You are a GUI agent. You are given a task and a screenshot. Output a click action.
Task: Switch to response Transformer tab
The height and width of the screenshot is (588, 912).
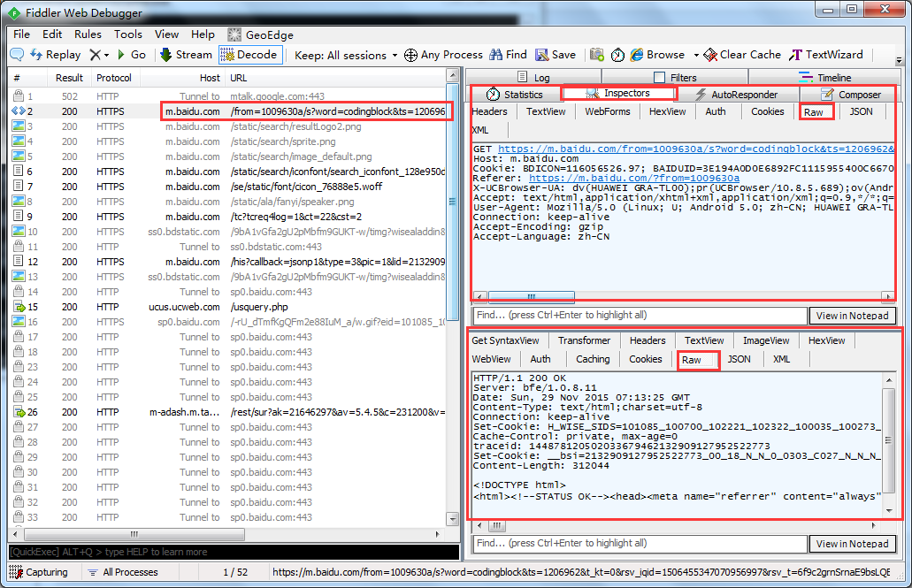(584, 340)
